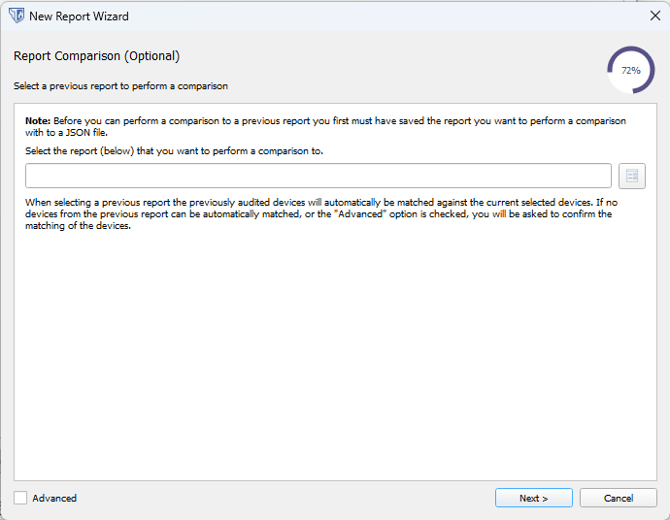Close the New Report Wizard window
The width and height of the screenshot is (670, 520).
[655, 16]
